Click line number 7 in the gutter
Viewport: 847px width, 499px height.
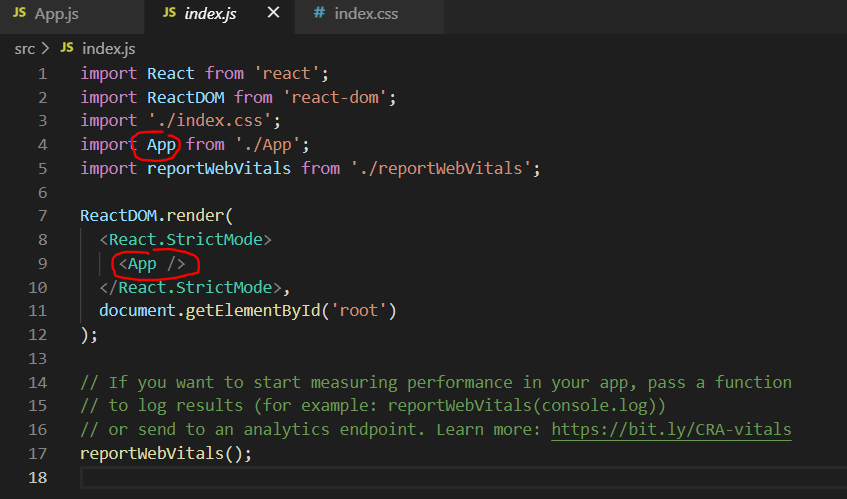pos(43,216)
